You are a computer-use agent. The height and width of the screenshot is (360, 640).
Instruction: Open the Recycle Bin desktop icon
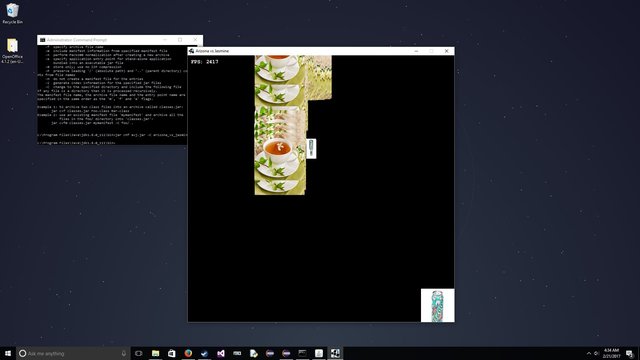pyautogui.click(x=12, y=13)
